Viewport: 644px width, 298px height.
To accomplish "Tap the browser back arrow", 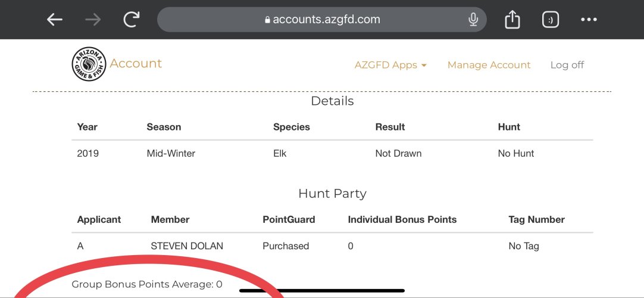I will [55, 19].
